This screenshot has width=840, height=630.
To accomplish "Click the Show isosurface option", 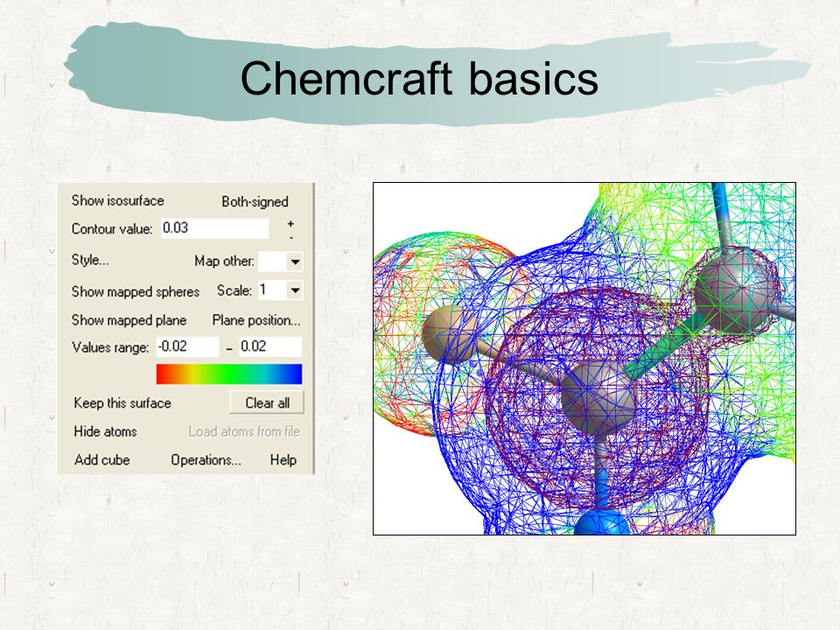I will pos(117,201).
